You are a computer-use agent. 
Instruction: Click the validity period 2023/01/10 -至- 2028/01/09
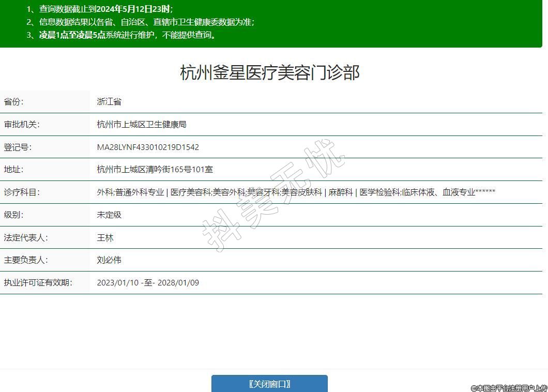coord(148,283)
